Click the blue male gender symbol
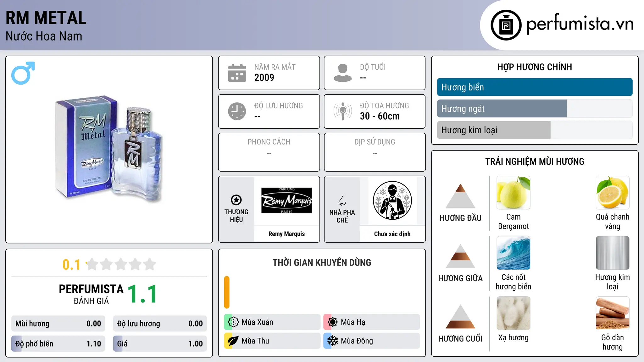644x362 pixels. [x=23, y=73]
